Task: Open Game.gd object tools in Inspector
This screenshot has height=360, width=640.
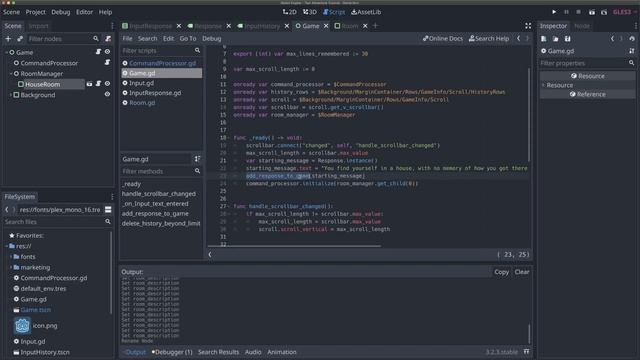Action: [x=632, y=51]
